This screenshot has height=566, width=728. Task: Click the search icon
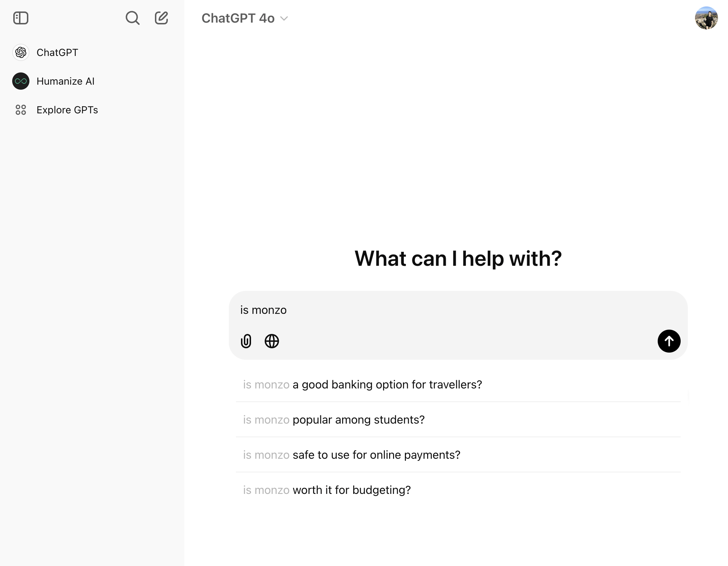click(132, 18)
